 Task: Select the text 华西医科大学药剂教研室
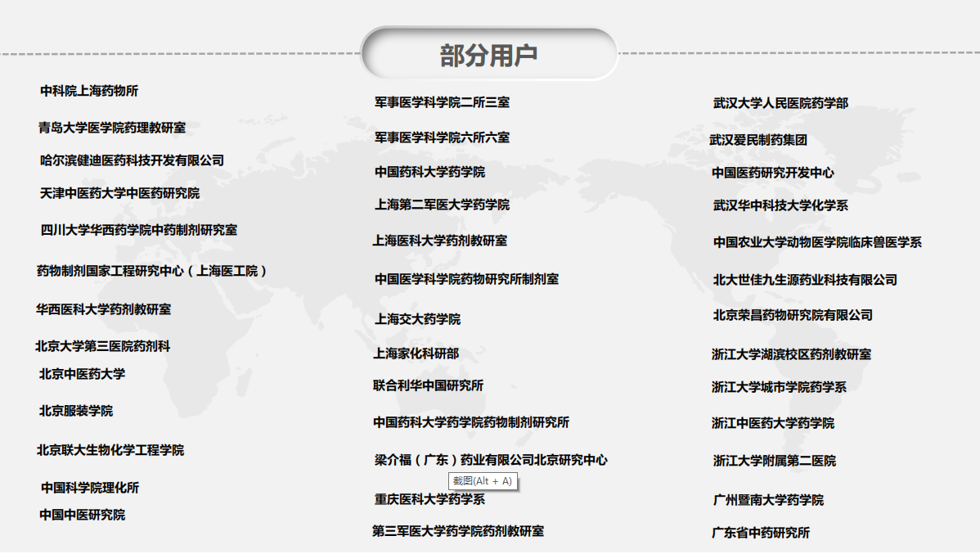(x=103, y=309)
